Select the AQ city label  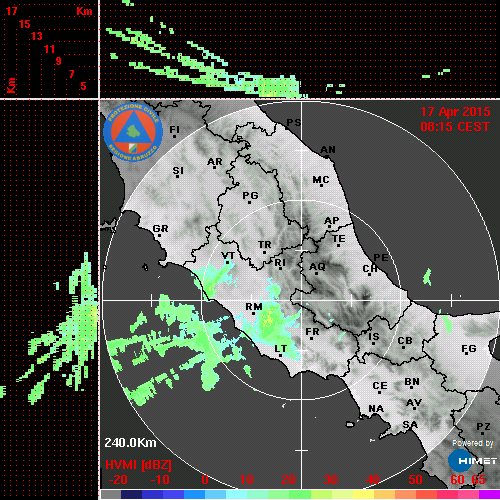click(317, 267)
